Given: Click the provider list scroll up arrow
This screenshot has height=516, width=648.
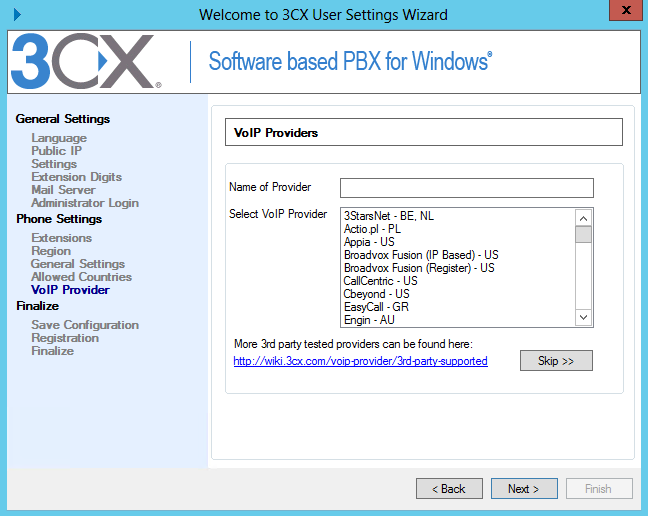Looking at the screenshot, I should pos(583,218).
